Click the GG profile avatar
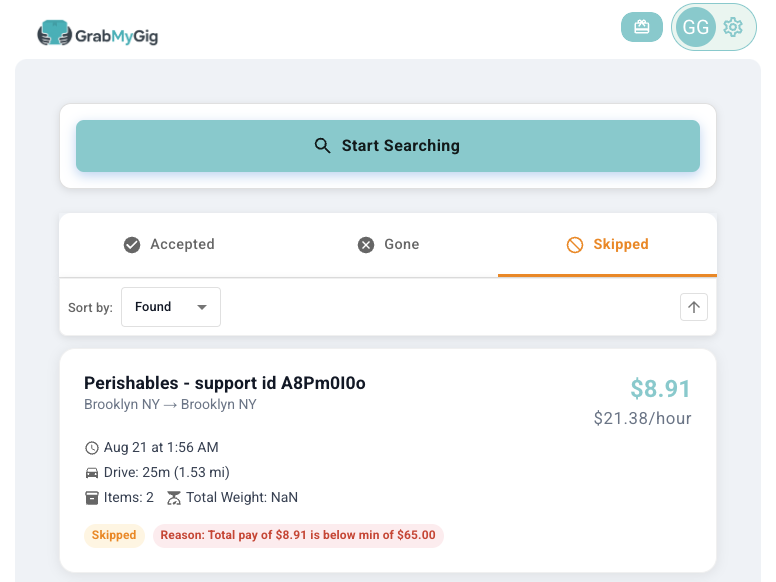Viewport: 776px width, 582px height. (x=696, y=27)
